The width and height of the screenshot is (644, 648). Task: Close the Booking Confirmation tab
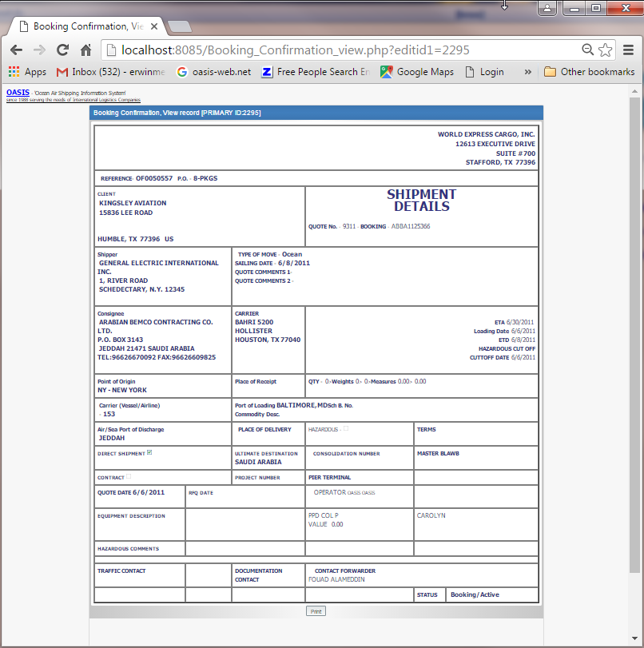pos(154,26)
